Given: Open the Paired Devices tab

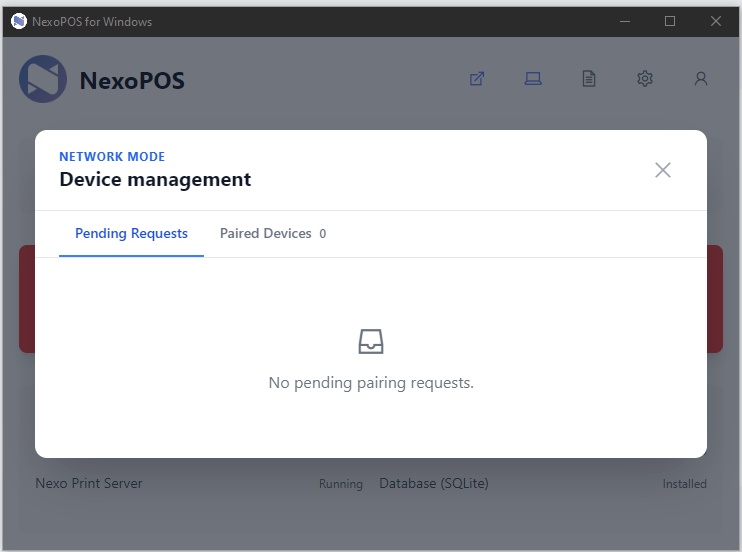Looking at the screenshot, I should coord(273,233).
